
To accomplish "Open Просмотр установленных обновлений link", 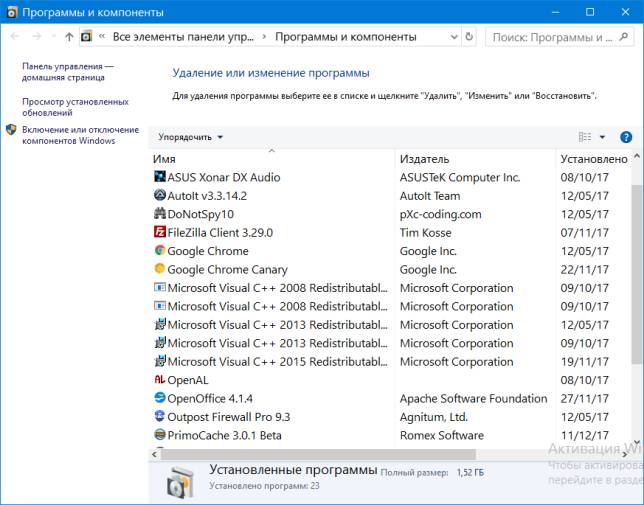I will tap(75, 107).
